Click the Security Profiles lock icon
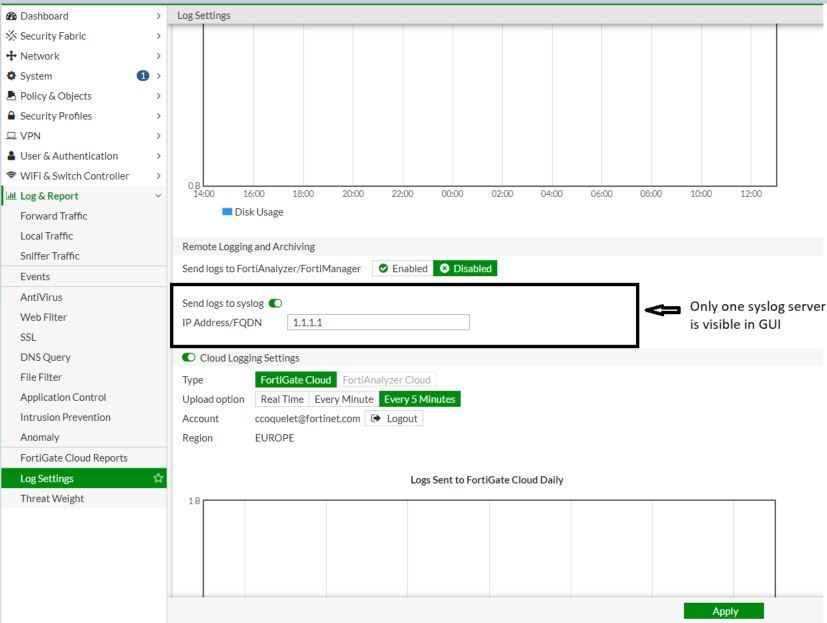827x623 pixels. coord(11,116)
